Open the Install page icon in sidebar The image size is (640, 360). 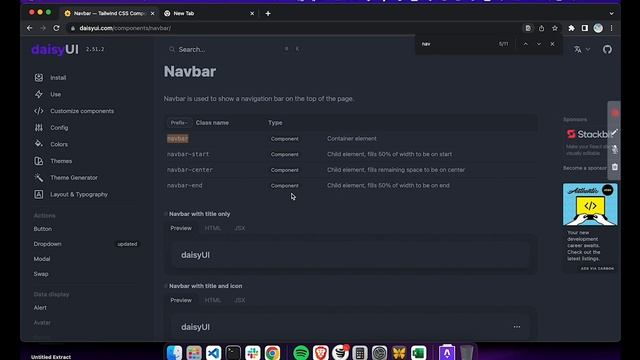tap(39, 78)
